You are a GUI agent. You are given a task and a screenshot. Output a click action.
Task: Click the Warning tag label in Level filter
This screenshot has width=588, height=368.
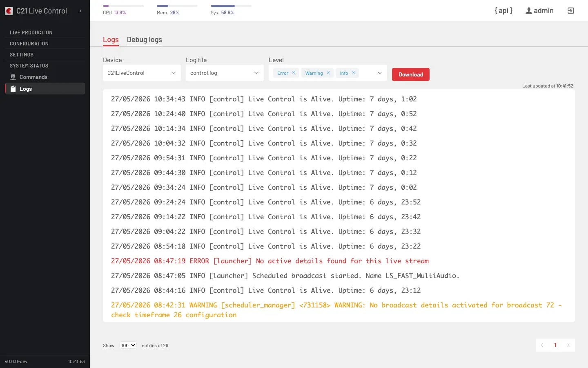[314, 73]
